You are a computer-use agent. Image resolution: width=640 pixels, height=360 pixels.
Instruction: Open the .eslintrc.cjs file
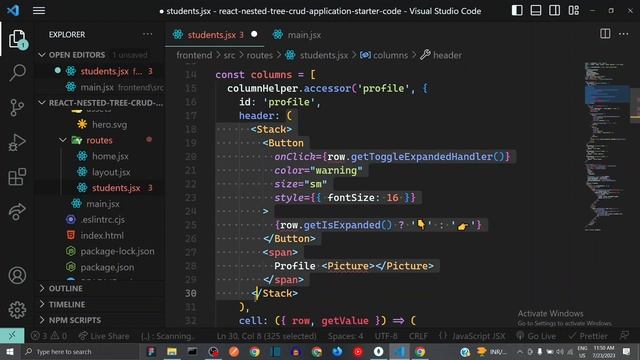point(101,220)
